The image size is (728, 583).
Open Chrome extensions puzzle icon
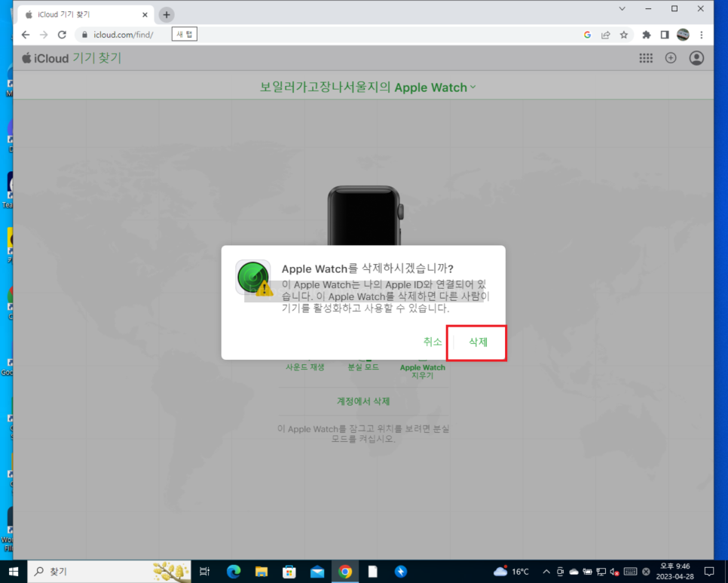646,35
